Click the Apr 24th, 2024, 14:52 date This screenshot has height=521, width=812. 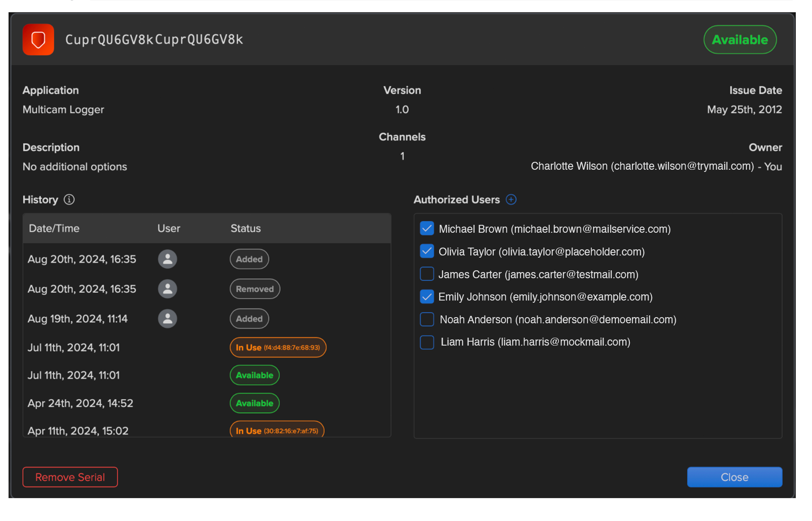coord(80,403)
